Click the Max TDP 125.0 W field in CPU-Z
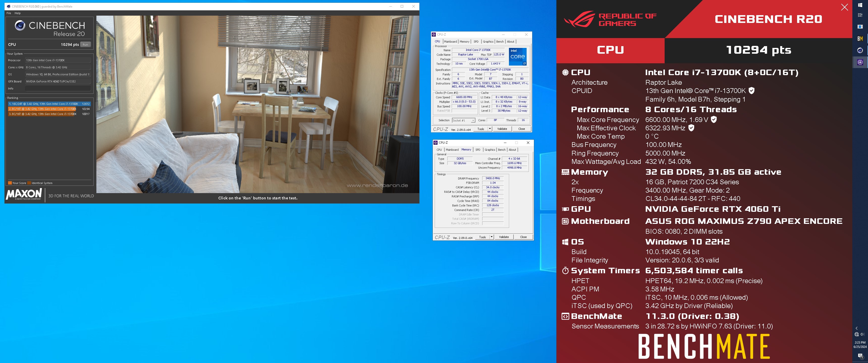Viewport: 868px width, 363px height. click(x=499, y=54)
